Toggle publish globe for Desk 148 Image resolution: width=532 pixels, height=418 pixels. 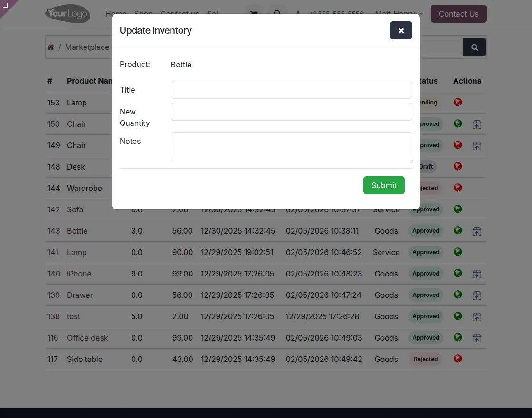458,166
